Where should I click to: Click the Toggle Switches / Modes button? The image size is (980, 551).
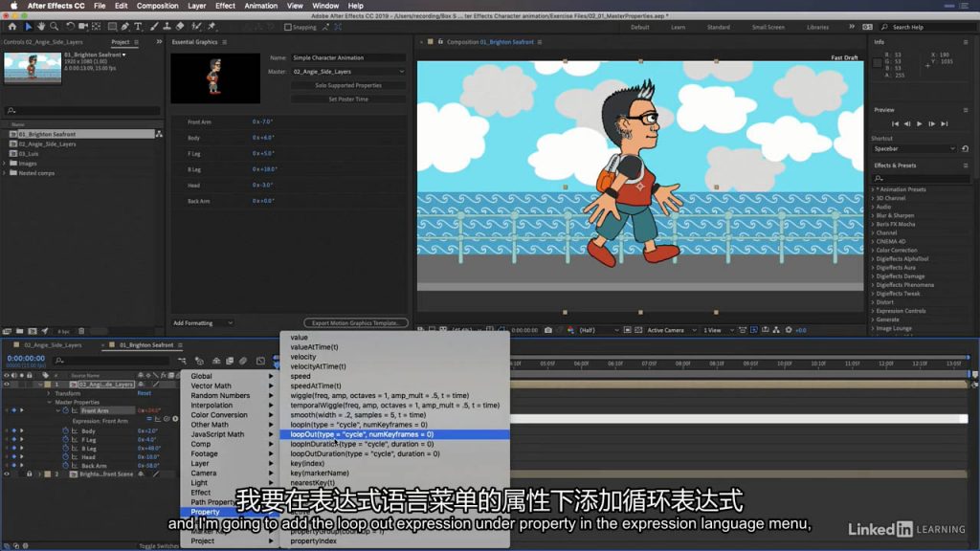159,546
